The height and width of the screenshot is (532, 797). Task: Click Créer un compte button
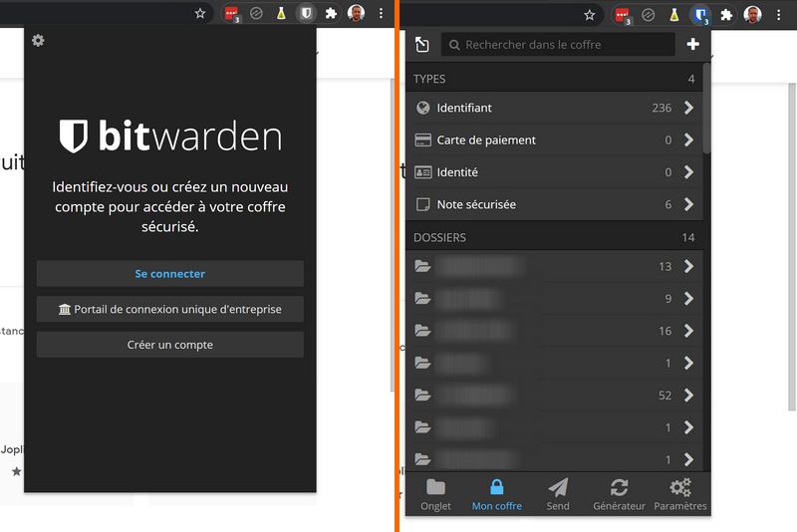170,345
